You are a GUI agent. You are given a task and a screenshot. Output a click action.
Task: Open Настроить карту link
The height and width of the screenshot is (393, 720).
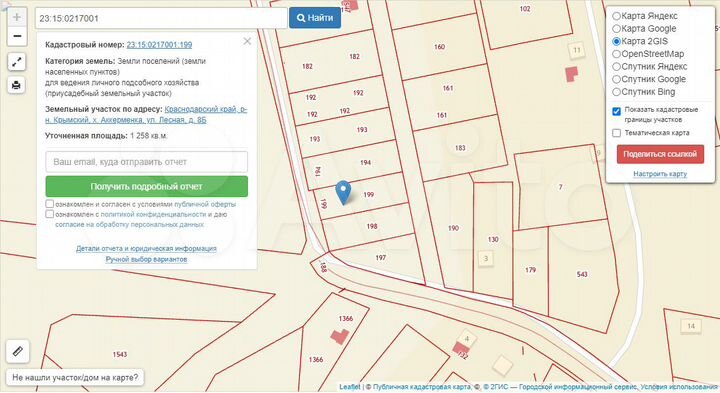[x=660, y=174]
